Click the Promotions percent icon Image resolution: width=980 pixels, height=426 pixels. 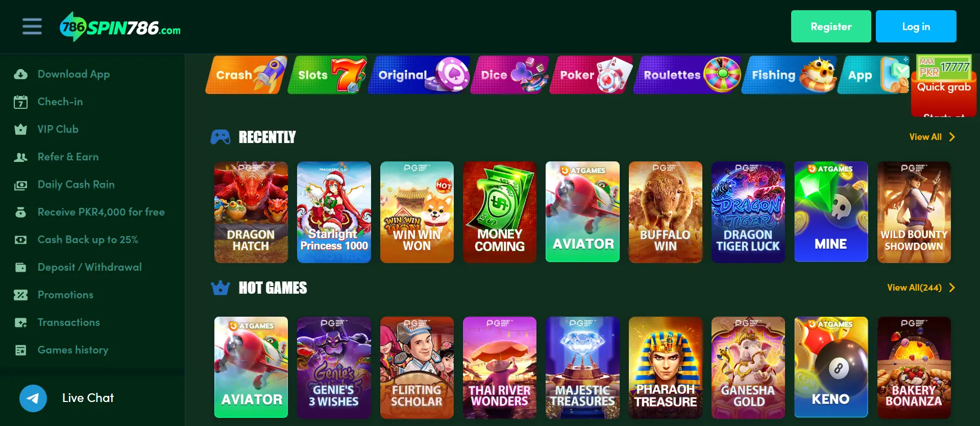[x=21, y=295]
